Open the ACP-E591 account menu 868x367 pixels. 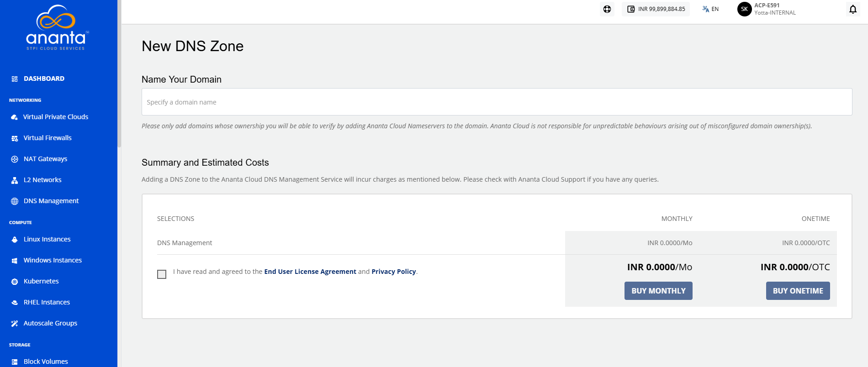pyautogui.click(x=775, y=9)
